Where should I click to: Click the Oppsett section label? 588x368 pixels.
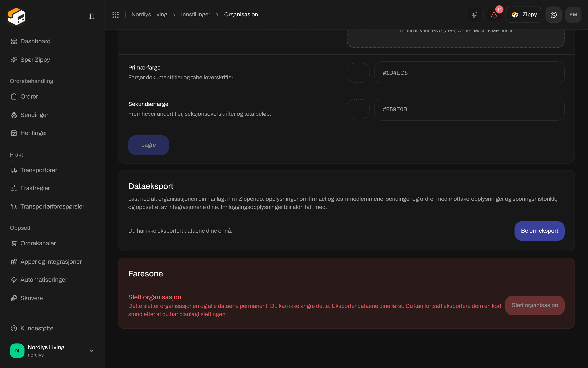pos(20,228)
